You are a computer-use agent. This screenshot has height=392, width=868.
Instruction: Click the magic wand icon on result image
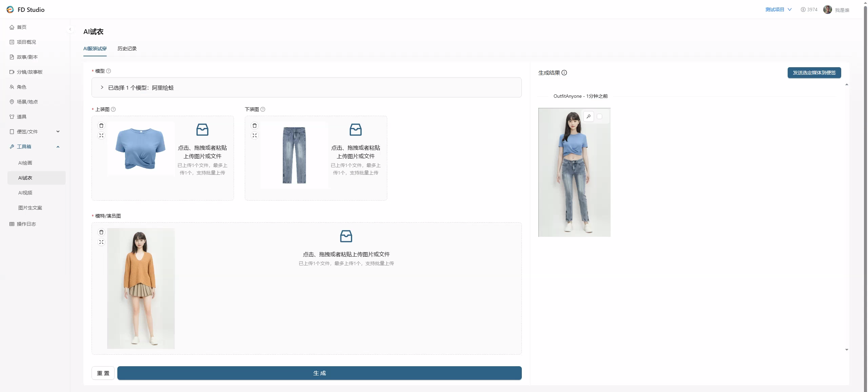[x=589, y=116]
